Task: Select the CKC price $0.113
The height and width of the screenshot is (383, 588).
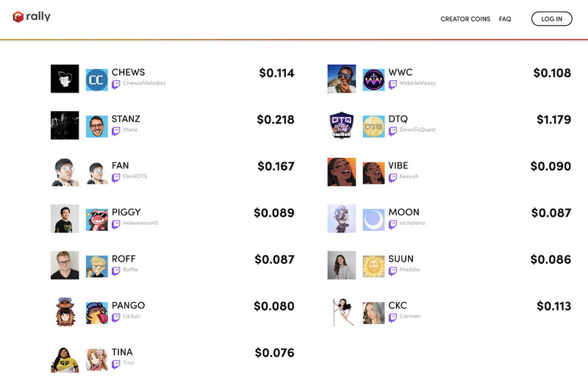Action: pos(553,307)
